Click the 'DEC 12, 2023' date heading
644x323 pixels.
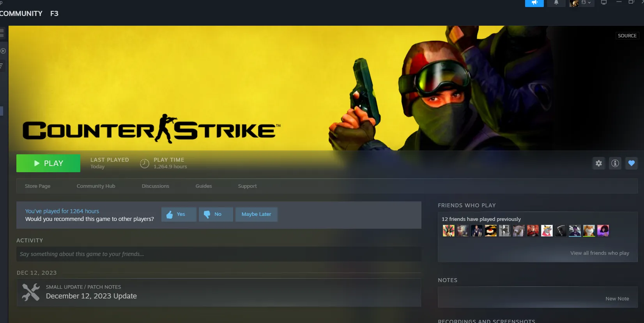(37, 273)
